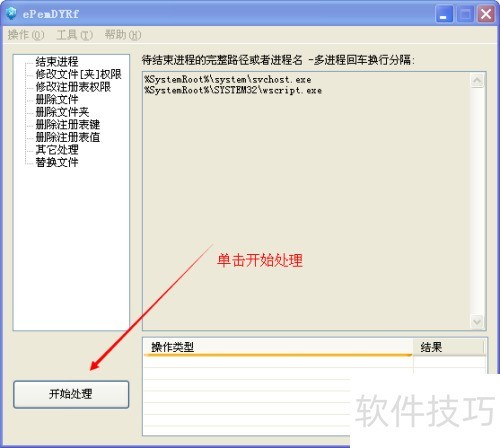The height and width of the screenshot is (448, 500).
Task: Click the 开始处理 button
Action: (71, 394)
